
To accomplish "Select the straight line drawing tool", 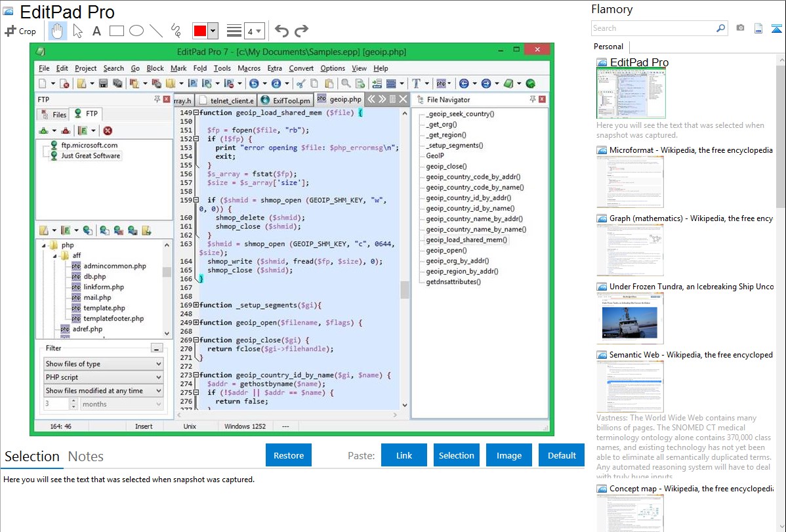I will coord(156,31).
